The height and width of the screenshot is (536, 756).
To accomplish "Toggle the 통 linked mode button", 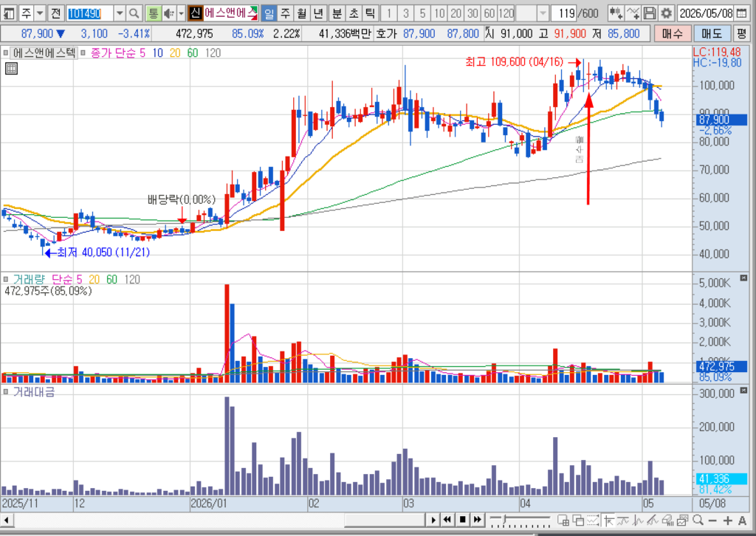I will [154, 13].
